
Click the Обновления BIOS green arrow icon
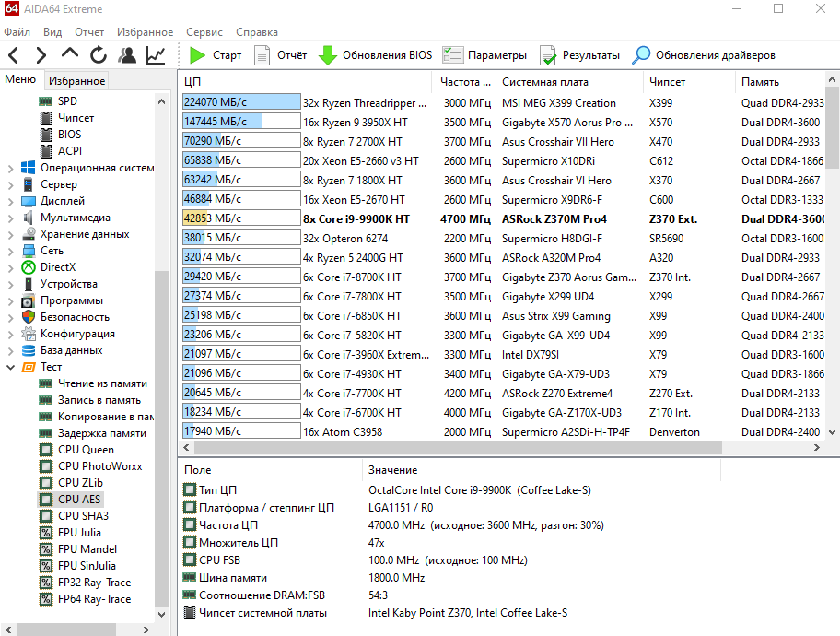[328, 55]
